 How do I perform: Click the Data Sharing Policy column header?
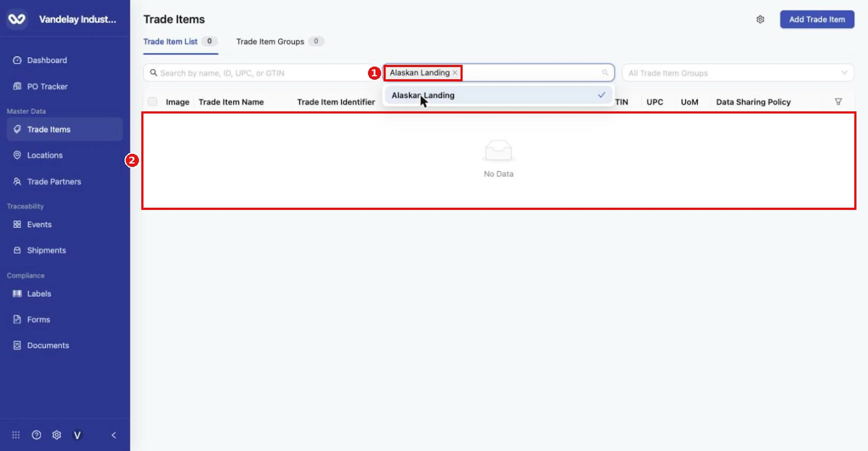tap(753, 102)
